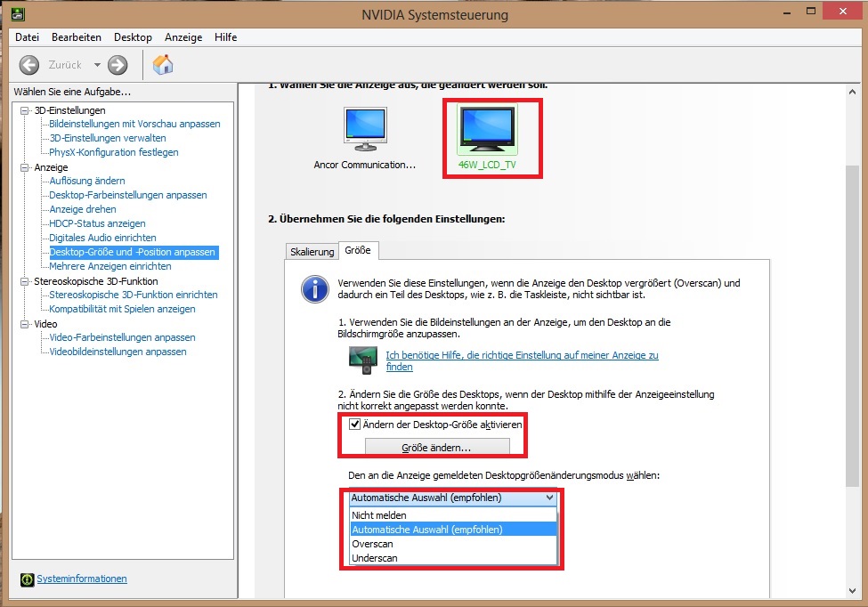Choose Overscan in dropdown list

pyautogui.click(x=453, y=544)
